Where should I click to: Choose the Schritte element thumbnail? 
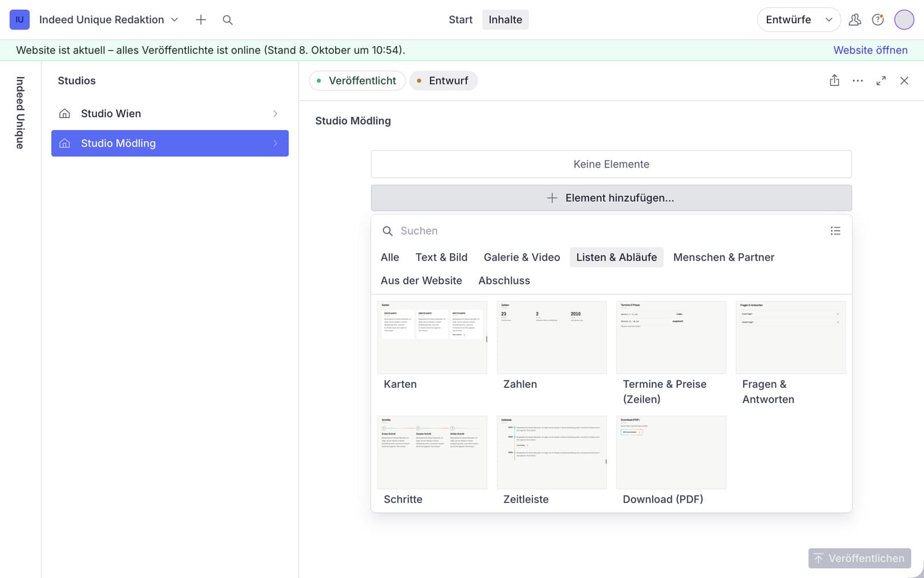point(432,453)
